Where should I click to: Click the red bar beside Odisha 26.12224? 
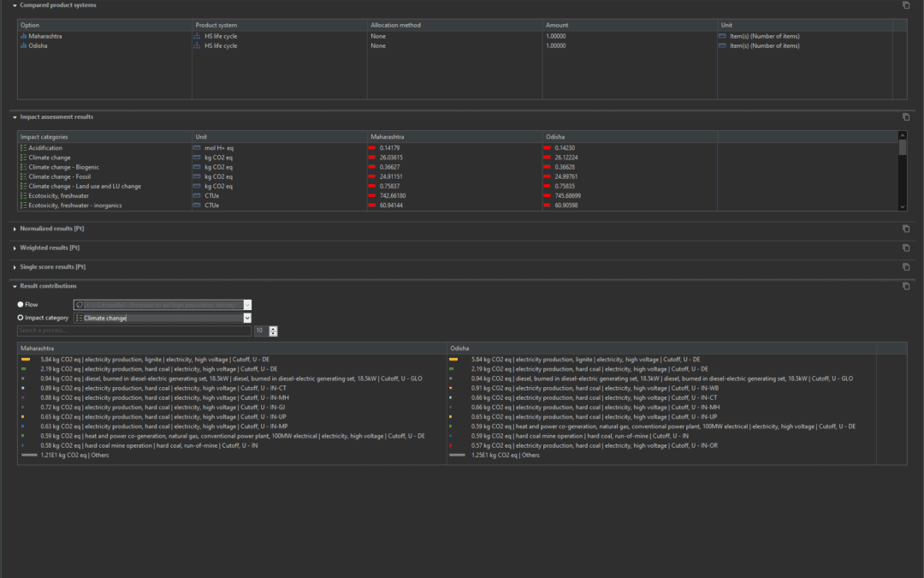(x=547, y=158)
